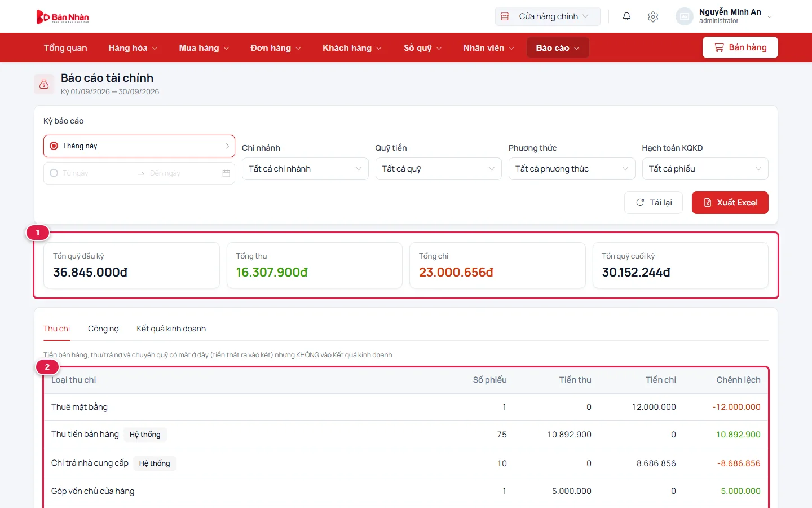Open the Hàng hóa menu
Screen dimensions: 812x508
(x=133, y=48)
